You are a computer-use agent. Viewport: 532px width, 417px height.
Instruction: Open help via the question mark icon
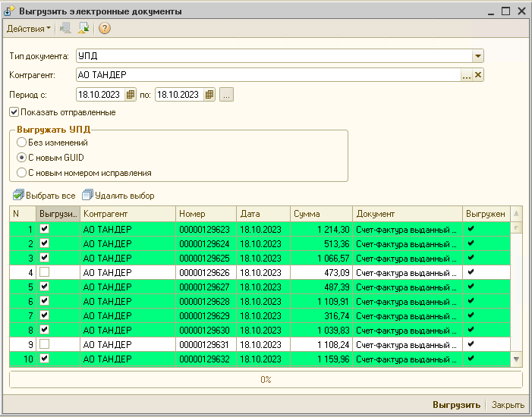105,28
